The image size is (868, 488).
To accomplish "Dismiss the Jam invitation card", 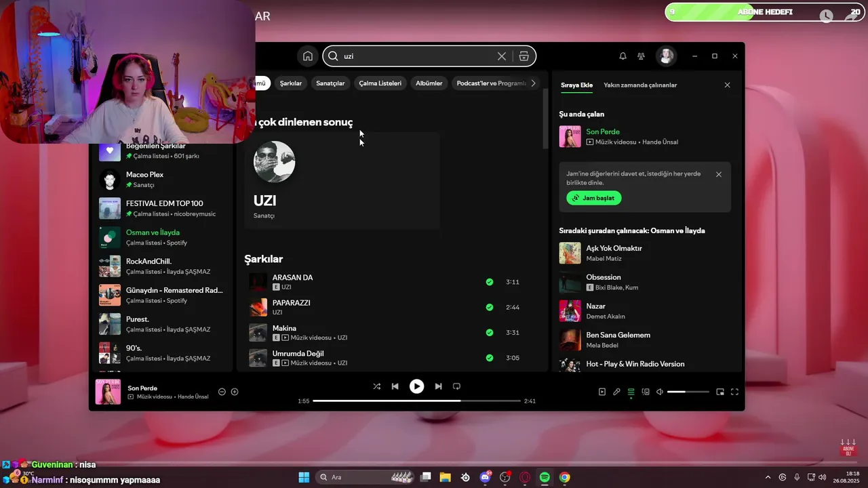I will click(719, 174).
